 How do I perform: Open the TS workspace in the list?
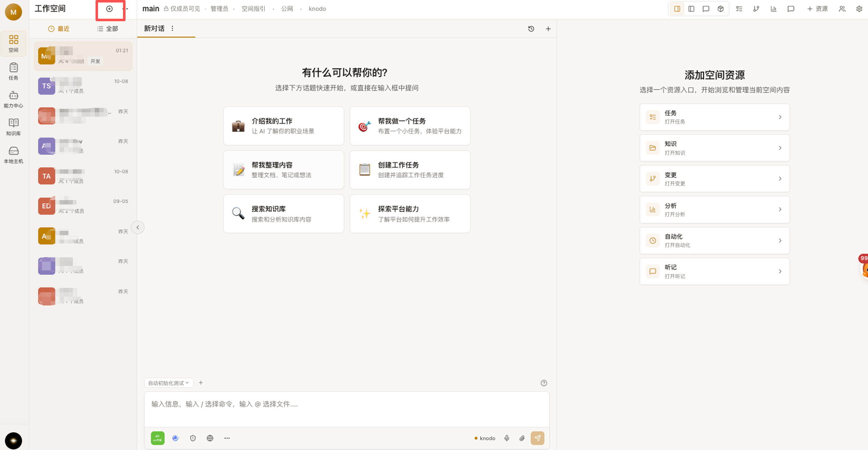[83, 86]
